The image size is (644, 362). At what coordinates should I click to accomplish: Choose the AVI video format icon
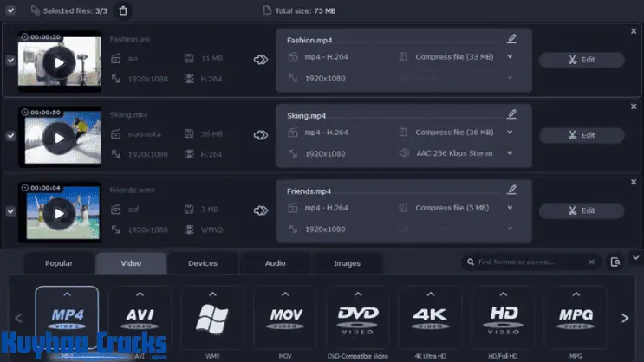pyautogui.click(x=140, y=318)
